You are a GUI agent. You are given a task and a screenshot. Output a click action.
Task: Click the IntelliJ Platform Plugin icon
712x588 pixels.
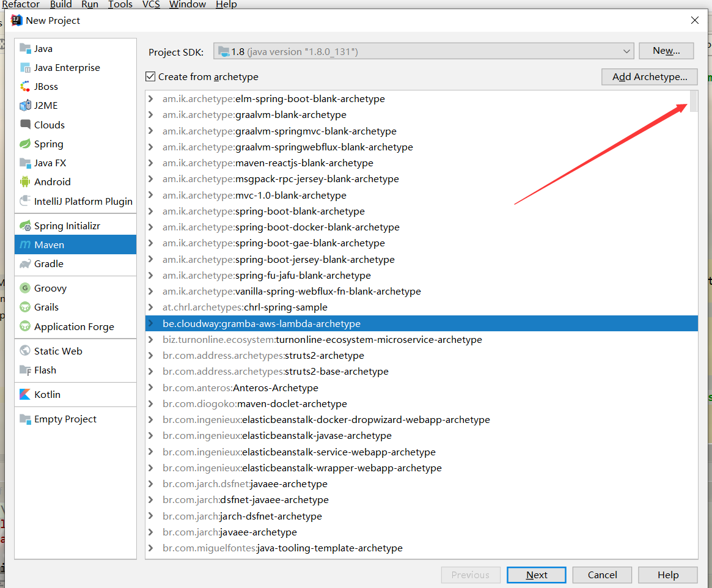pos(25,200)
